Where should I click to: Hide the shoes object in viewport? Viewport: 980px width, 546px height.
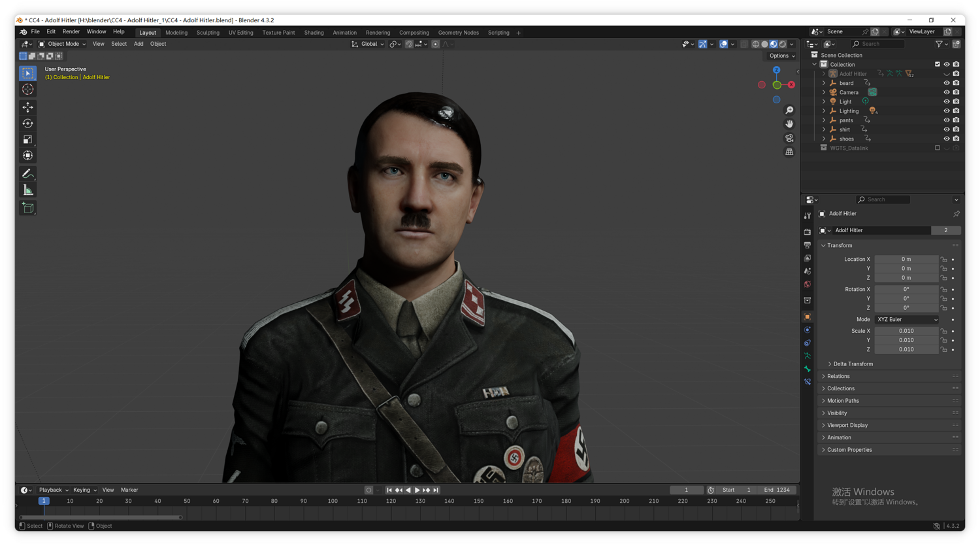pos(947,139)
